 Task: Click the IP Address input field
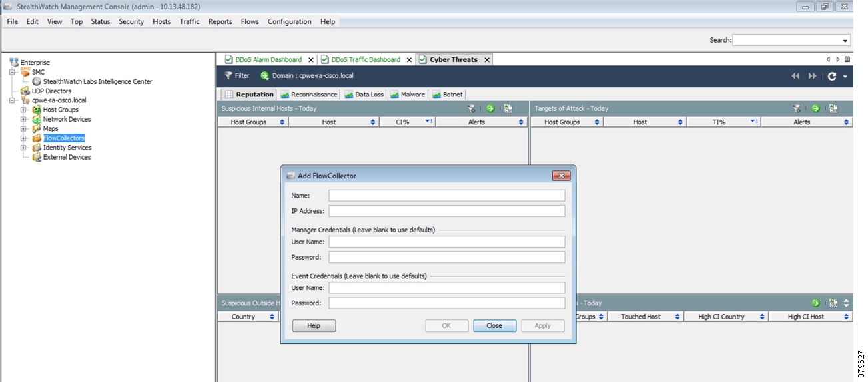(446, 211)
